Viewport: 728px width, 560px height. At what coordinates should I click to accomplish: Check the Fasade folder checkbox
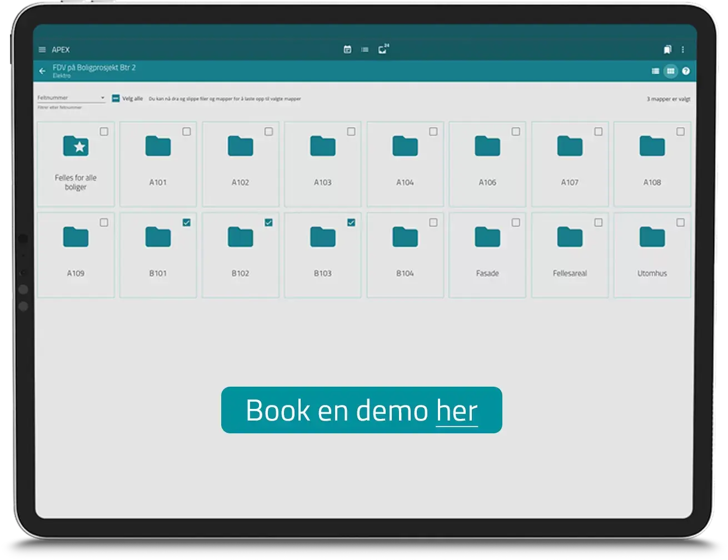coord(516,222)
